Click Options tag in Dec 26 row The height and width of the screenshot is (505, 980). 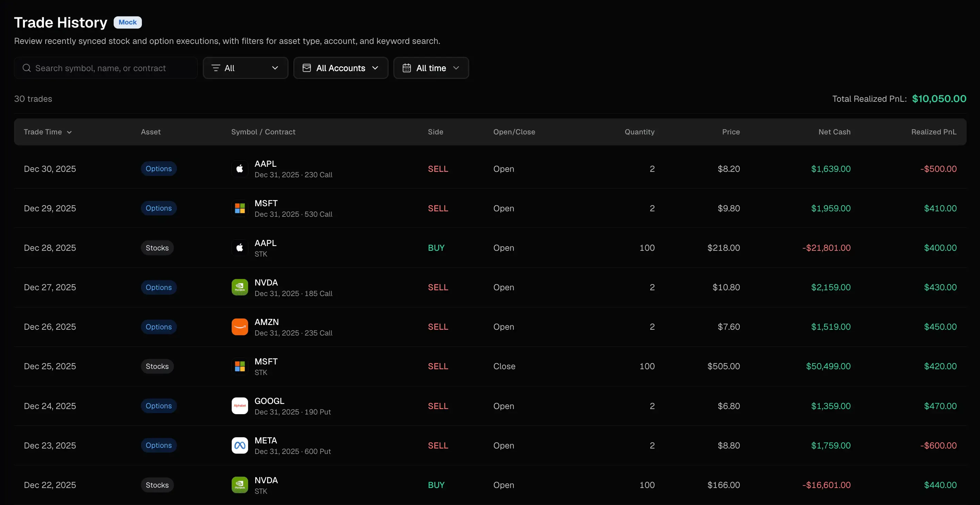pos(159,327)
